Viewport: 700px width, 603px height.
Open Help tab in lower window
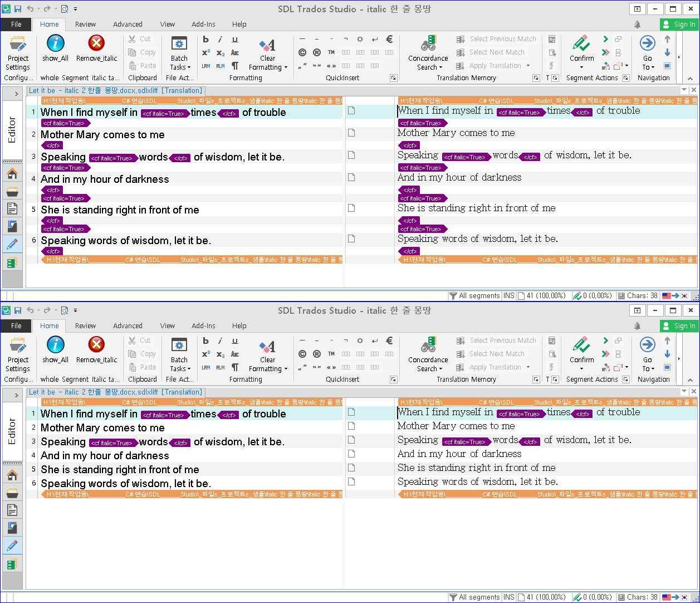[239, 325]
